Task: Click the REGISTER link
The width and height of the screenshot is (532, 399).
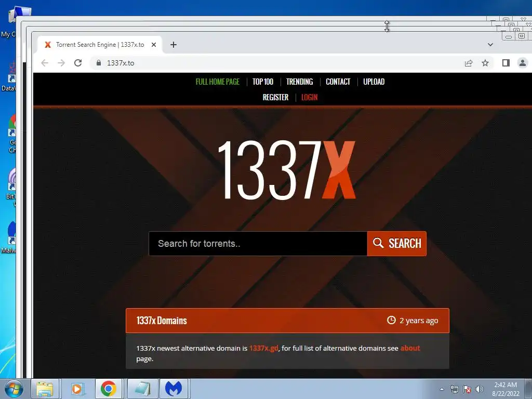Action: [275, 97]
